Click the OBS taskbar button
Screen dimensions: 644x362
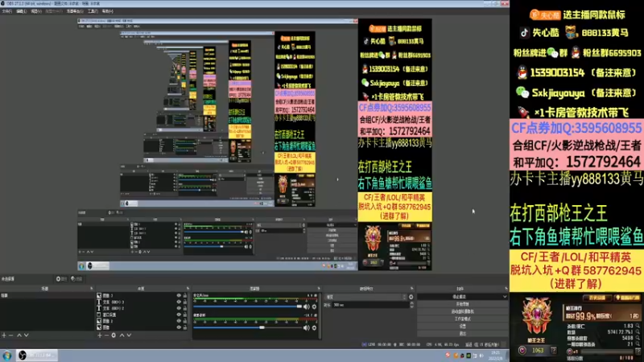(x=37, y=356)
